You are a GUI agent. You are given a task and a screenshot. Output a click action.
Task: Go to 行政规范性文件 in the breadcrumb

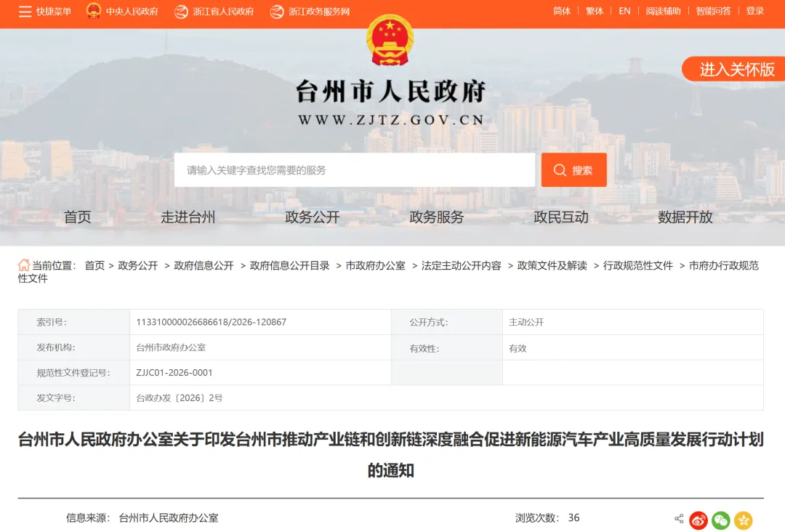coord(637,266)
